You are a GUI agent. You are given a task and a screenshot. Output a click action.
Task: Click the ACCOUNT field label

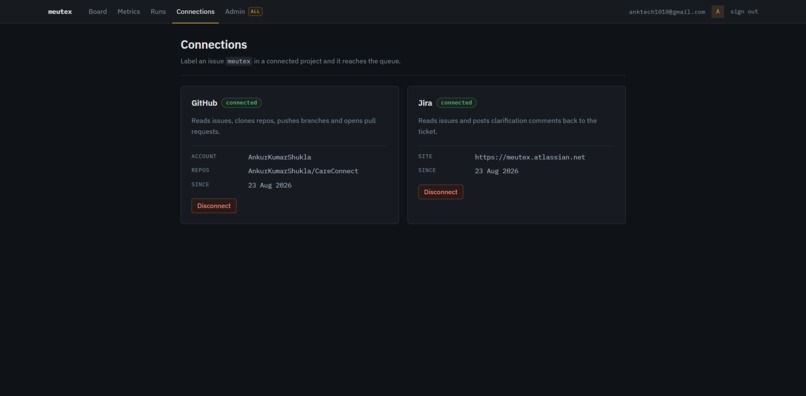[x=204, y=156]
